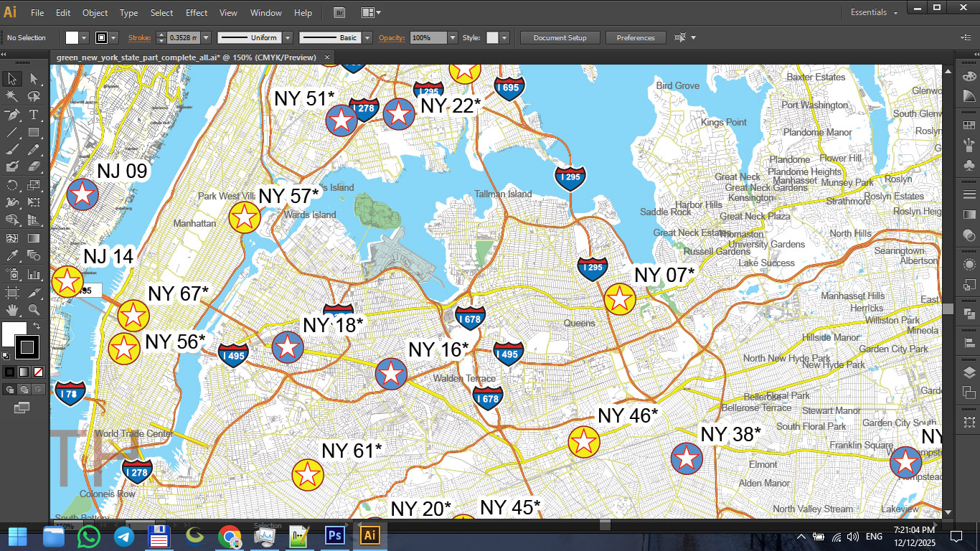Open the Opacity percentage dropdown
This screenshot has height=551, width=980.
tap(452, 38)
